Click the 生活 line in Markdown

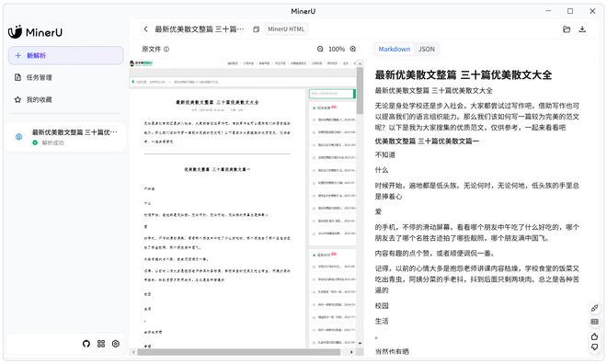382,321
